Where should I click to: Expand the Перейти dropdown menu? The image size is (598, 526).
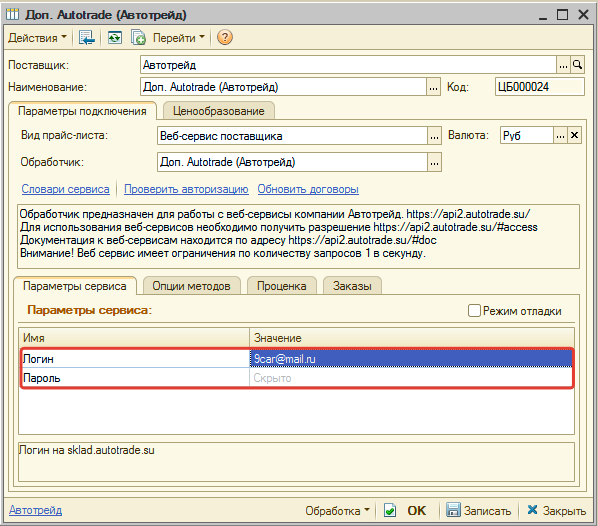178,38
